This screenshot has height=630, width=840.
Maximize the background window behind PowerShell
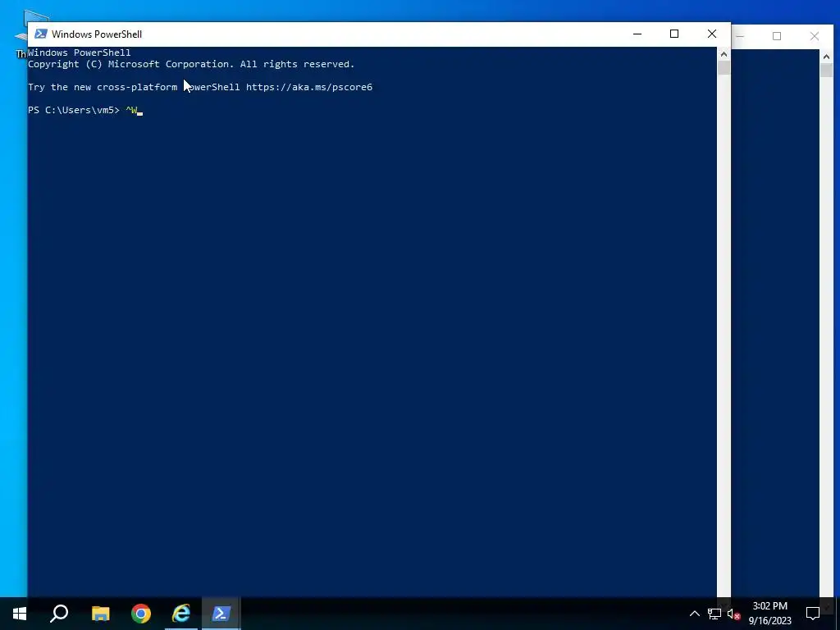point(777,36)
